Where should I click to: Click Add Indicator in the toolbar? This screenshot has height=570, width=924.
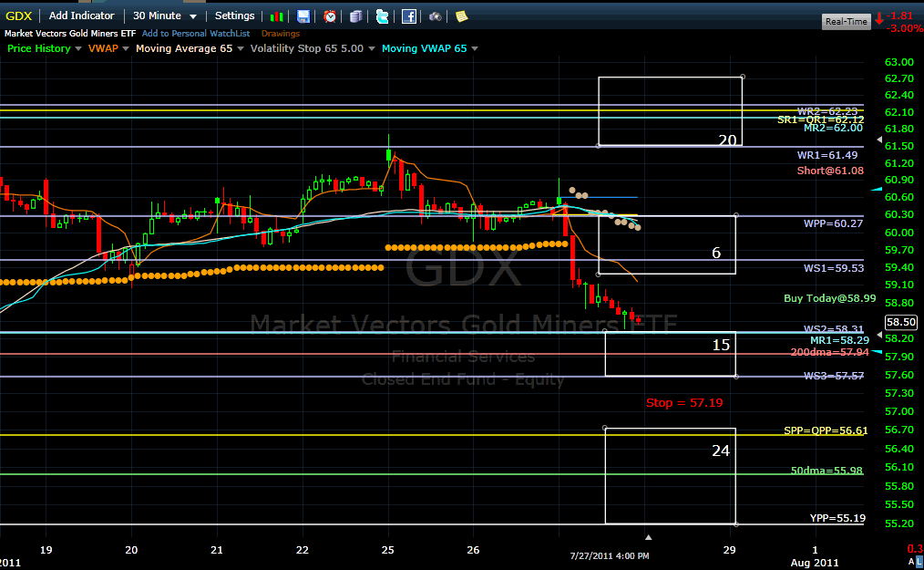(81, 16)
